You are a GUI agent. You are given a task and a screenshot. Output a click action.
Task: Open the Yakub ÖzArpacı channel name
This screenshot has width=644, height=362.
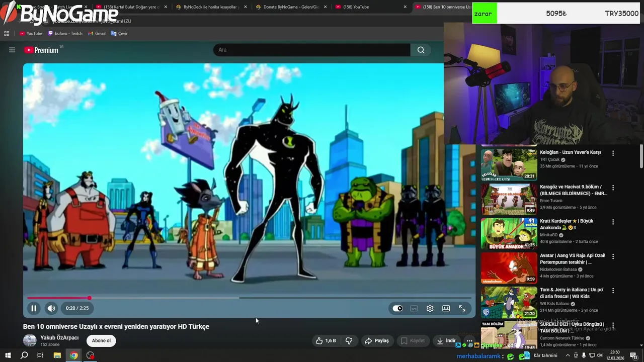pos(59,338)
